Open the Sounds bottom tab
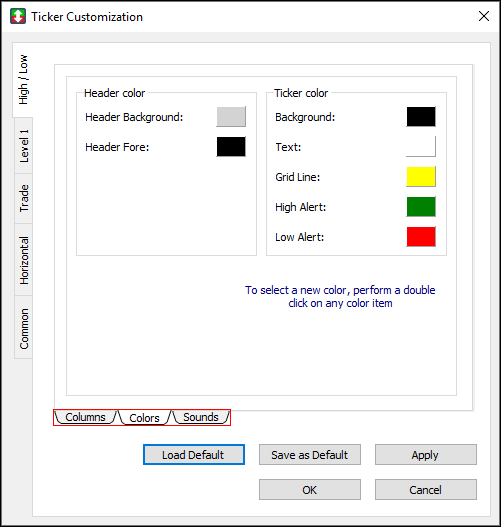 click(201, 417)
